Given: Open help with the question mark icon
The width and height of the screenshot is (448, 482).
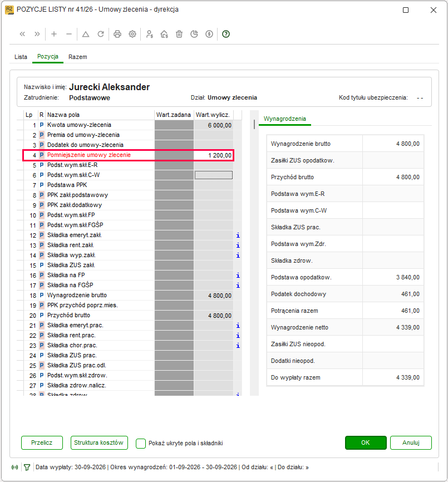Looking at the screenshot, I should [226, 34].
